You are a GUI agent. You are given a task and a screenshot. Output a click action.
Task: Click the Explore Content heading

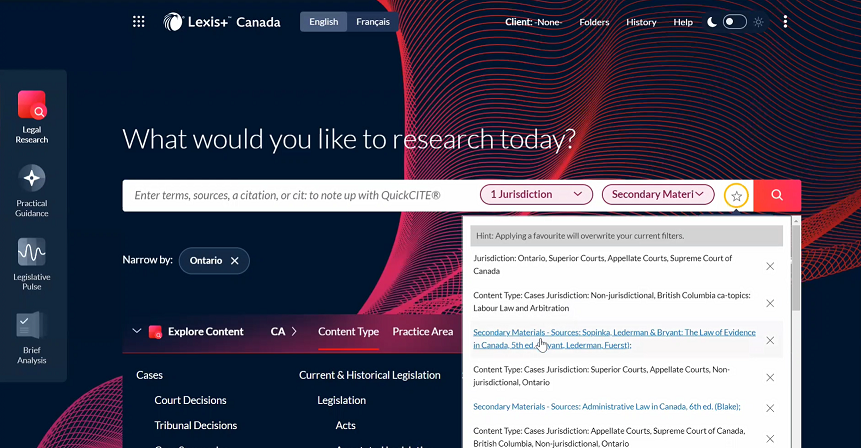205,332
